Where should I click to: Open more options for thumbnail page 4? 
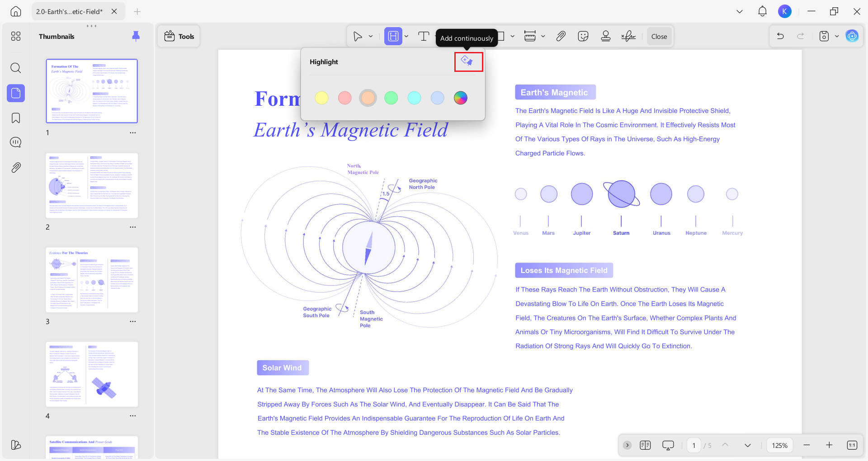(132, 416)
